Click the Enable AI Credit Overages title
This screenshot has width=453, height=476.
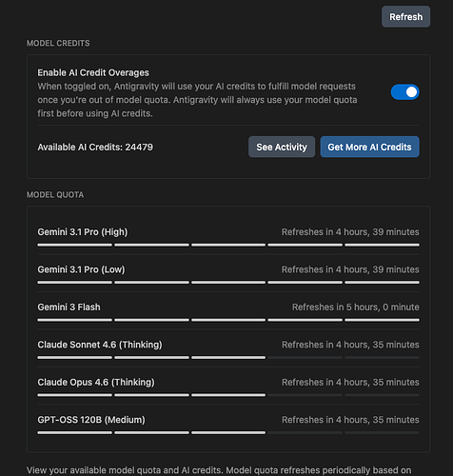click(93, 73)
